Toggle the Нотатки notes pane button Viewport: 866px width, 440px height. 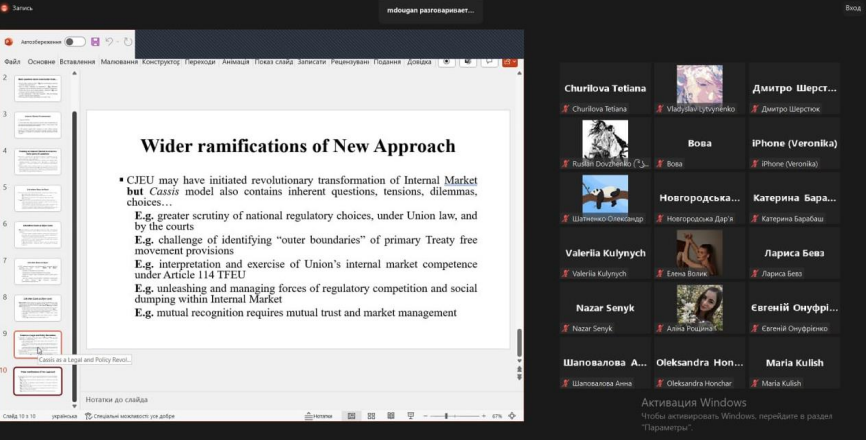pyautogui.click(x=319, y=416)
